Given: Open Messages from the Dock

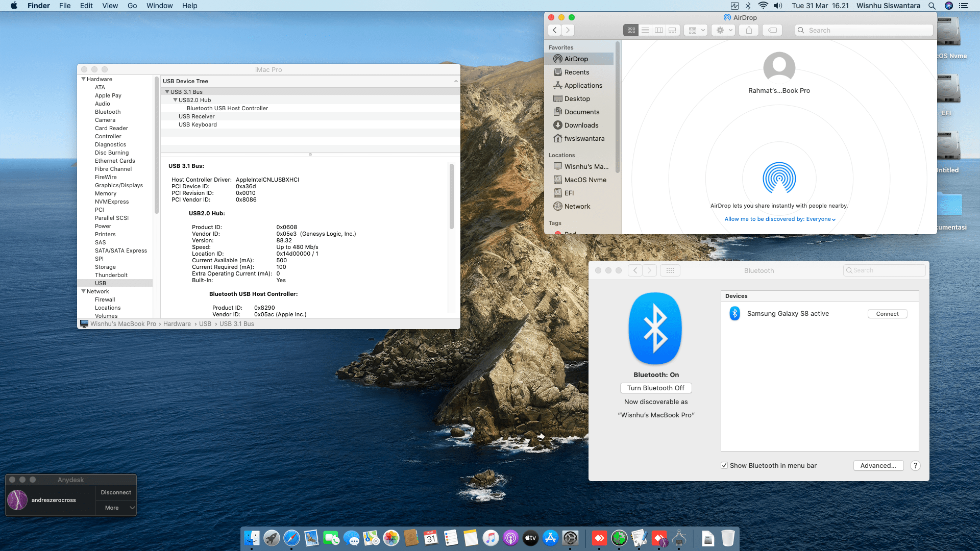Looking at the screenshot, I should [351, 538].
